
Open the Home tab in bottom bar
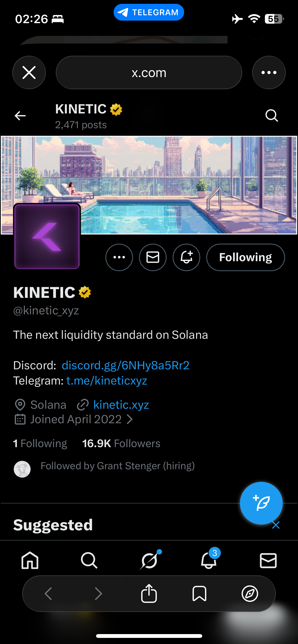coord(30,560)
